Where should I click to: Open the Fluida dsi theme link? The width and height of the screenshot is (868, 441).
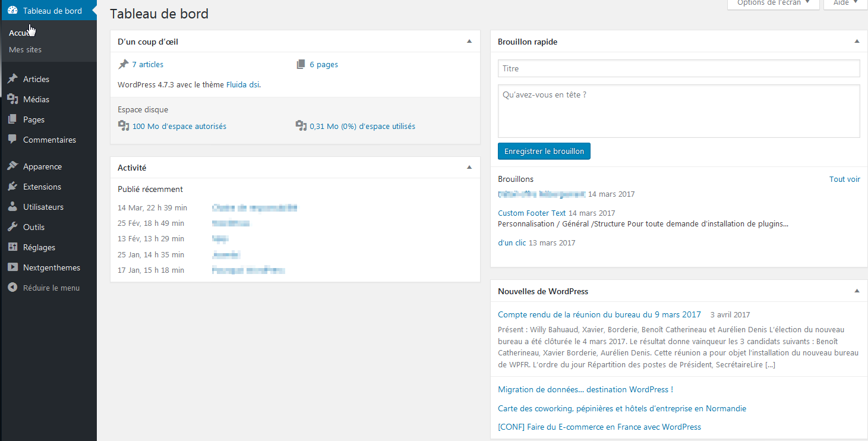[x=242, y=84]
